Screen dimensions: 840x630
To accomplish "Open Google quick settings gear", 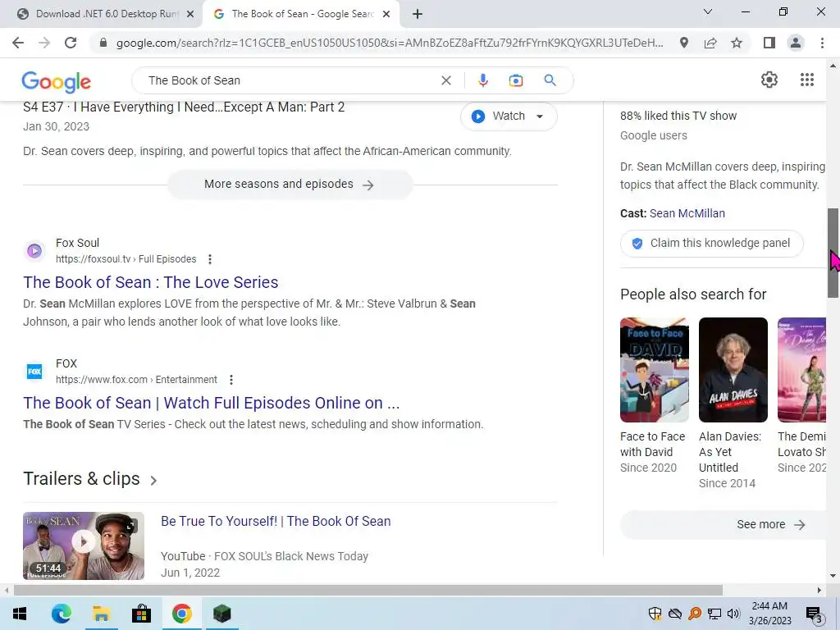I will pos(769,80).
